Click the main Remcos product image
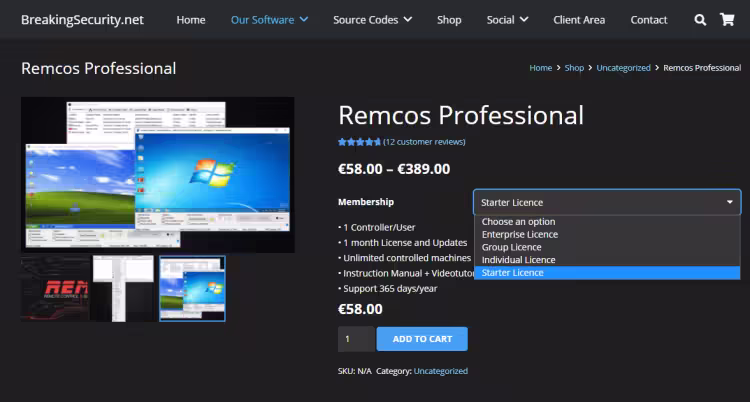This screenshot has width=750, height=402. pos(158,175)
